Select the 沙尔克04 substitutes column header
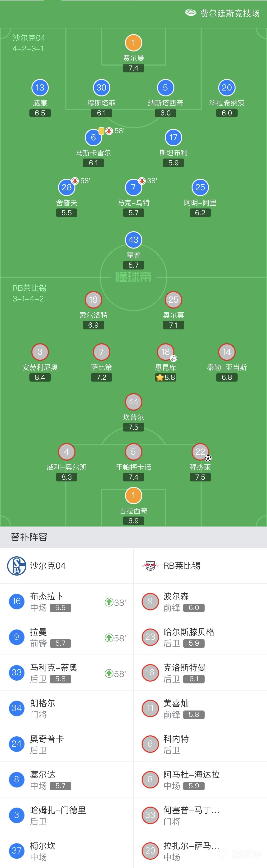Image resolution: width=267 pixels, height=868 pixels. pos(47,566)
